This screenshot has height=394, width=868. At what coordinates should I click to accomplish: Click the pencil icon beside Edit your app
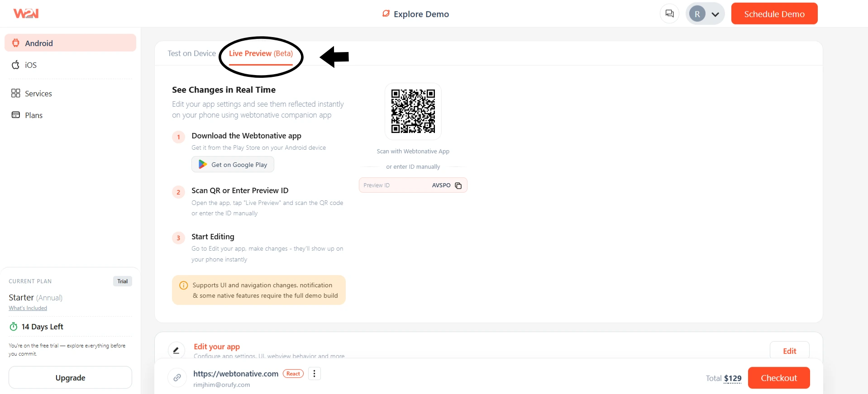coord(176,350)
